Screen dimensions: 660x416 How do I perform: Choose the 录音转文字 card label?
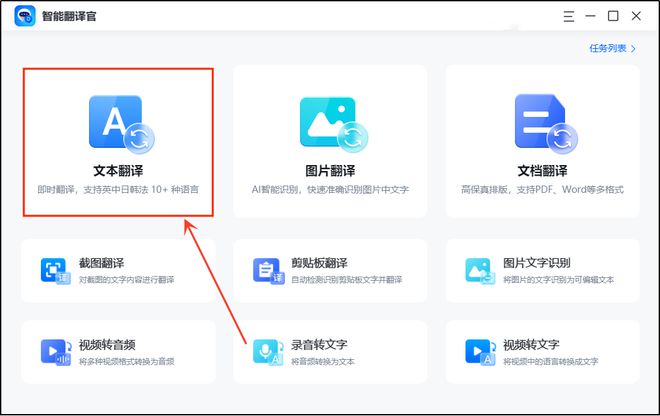pyautogui.click(x=322, y=344)
